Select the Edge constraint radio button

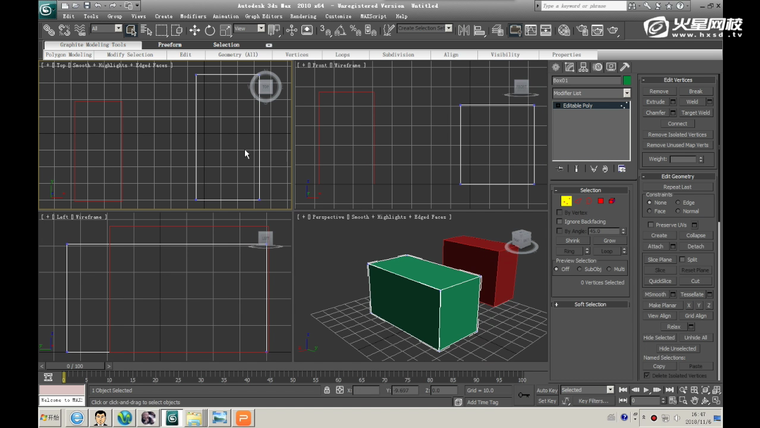coord(677,203)
